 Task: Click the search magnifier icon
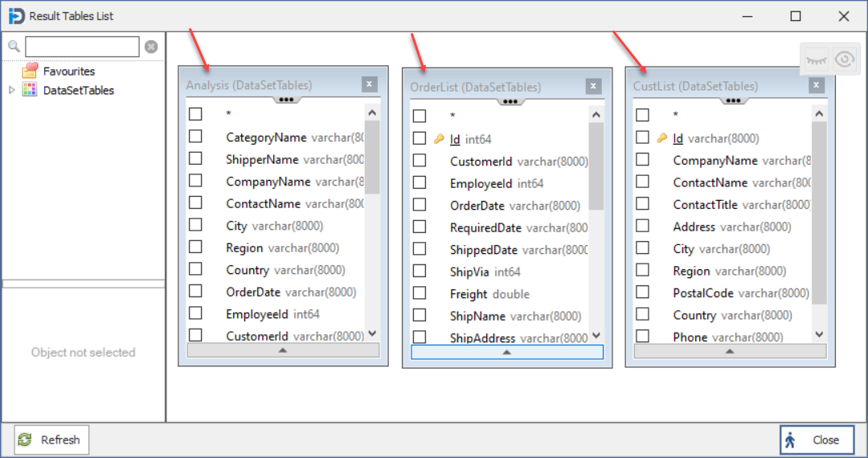pos(14,47)
